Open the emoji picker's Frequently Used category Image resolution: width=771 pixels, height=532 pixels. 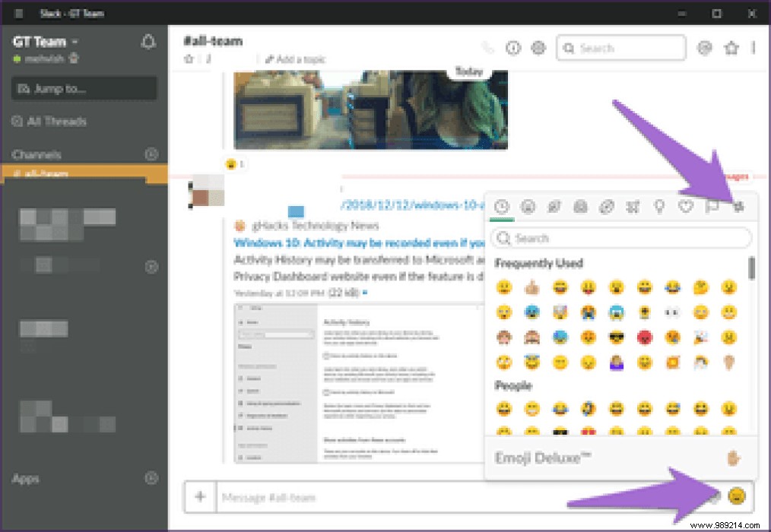[502, 206]
